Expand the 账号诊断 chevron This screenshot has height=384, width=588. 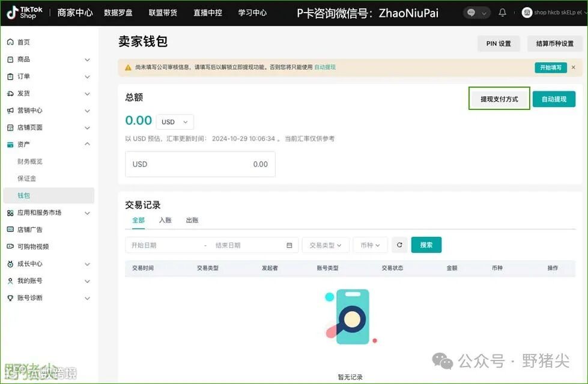coord(87,299)
